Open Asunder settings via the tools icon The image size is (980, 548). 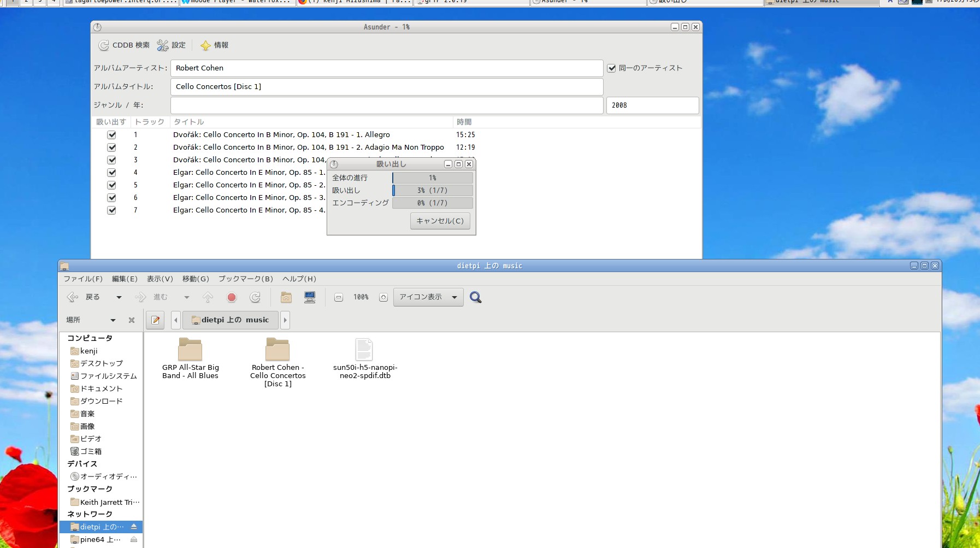point(163,45)
